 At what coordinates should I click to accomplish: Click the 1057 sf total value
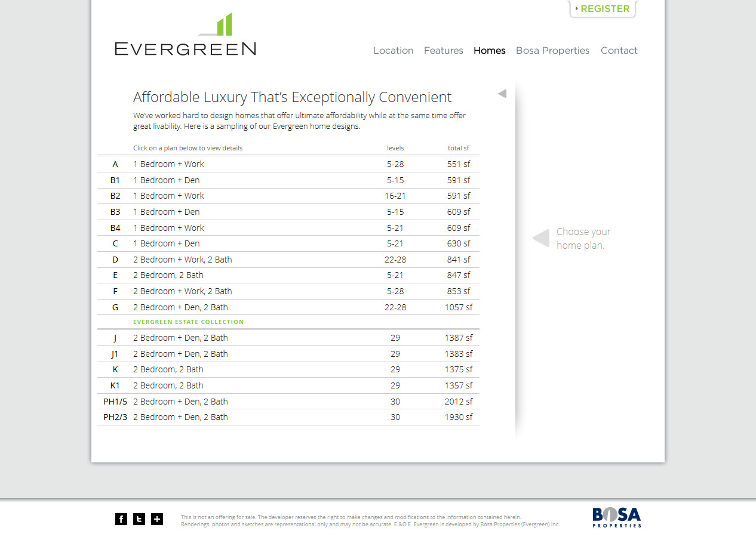459,307
